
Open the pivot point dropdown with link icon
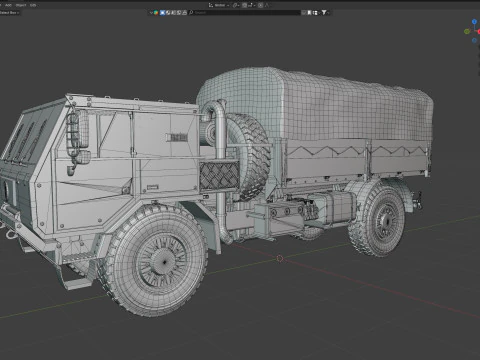236,5
